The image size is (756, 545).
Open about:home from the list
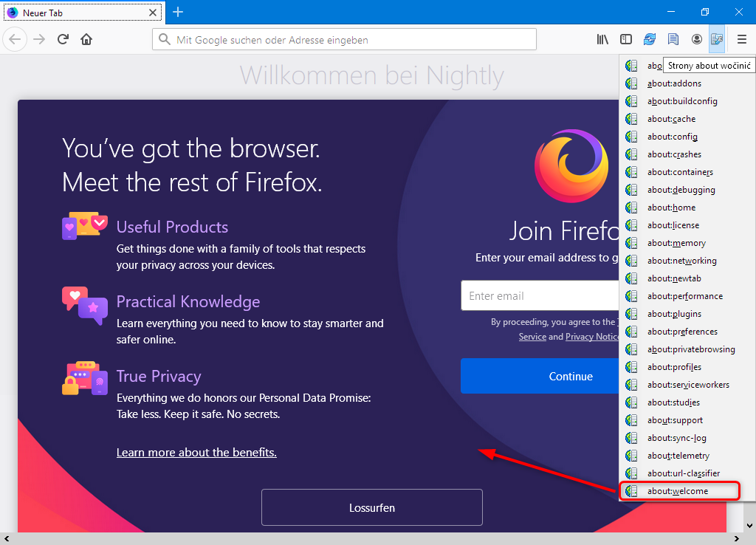tap(687, 208)
